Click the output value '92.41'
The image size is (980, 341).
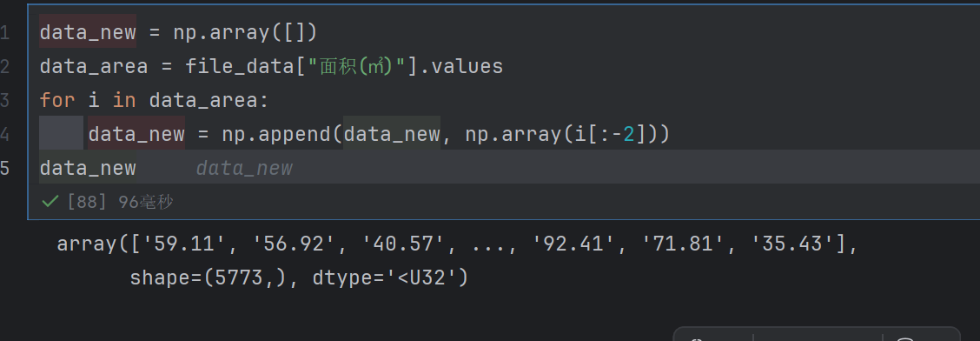(x=574, y=244)
